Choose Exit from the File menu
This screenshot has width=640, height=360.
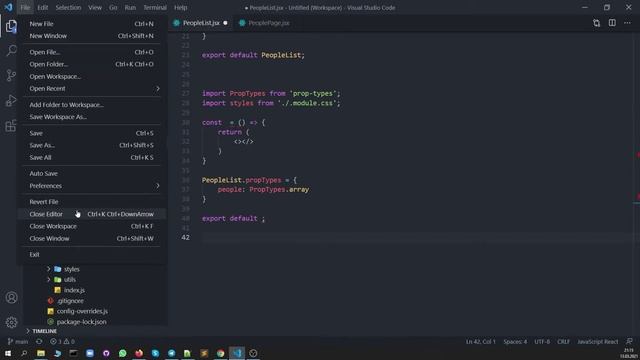pos(91,255)
